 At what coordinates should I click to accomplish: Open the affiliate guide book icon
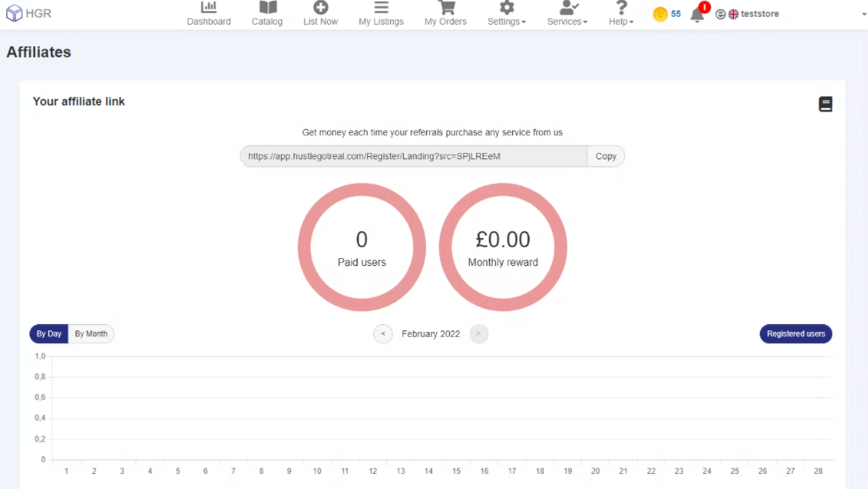pyautogui.click(x=825, y=104)
